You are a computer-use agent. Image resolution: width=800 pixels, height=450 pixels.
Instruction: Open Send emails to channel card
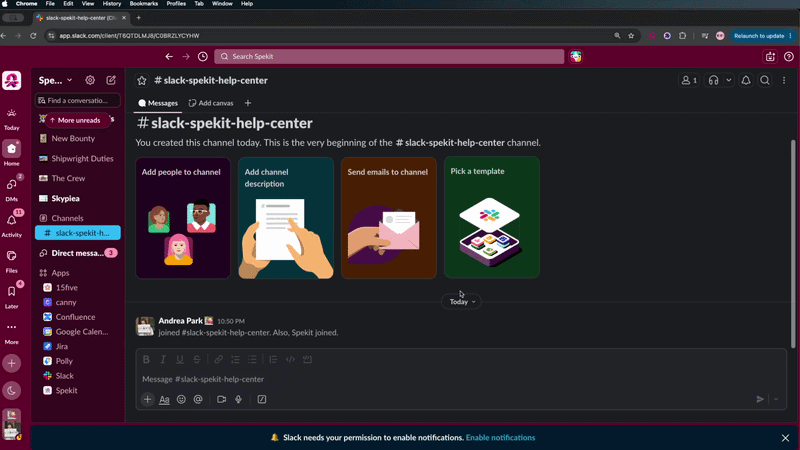389,218
